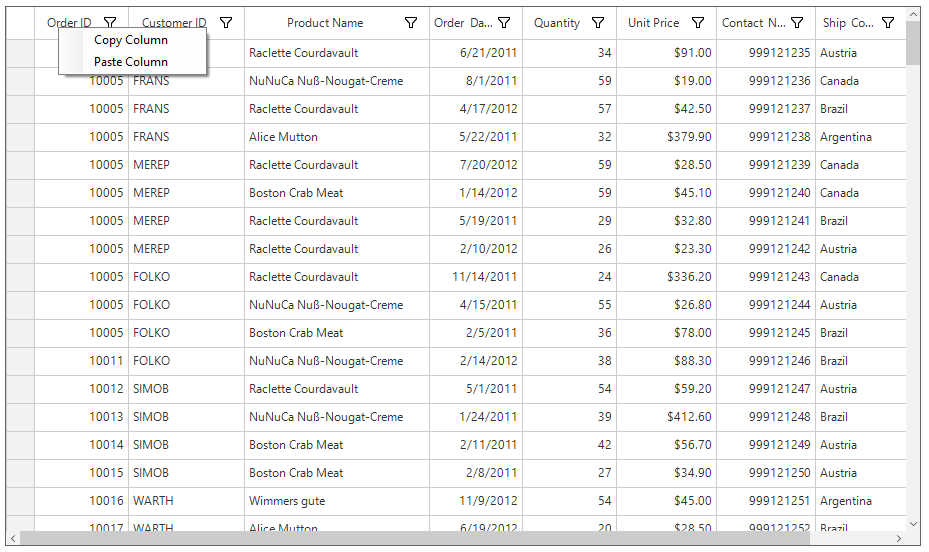Select the WARTH cell in row 10016
This screenshot has width=929, height=552.
pos(186,501)
